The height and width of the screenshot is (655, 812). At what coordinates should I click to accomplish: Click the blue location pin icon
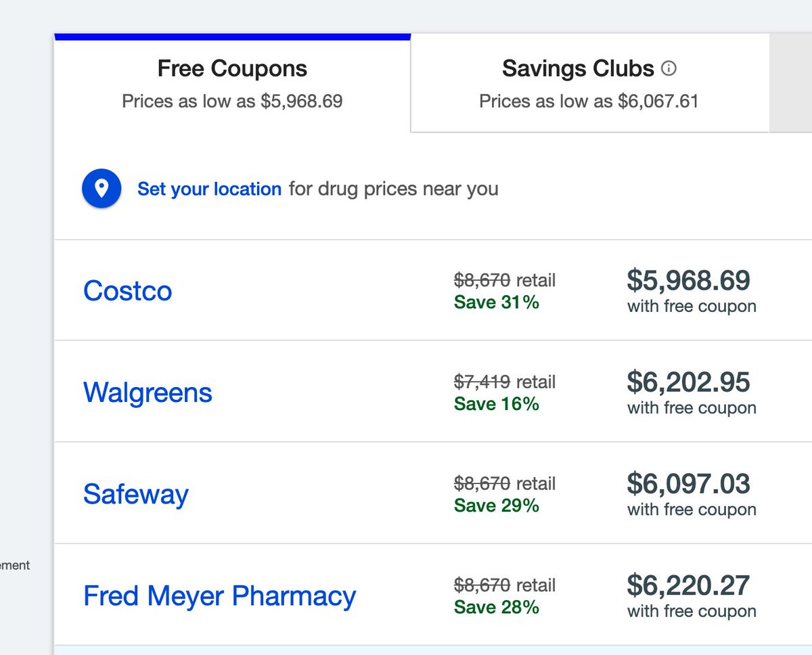tap(101, 189)
